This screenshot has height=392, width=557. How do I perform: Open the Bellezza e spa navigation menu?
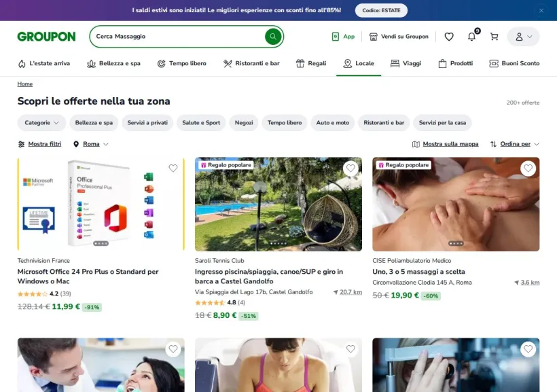[113, 63]
